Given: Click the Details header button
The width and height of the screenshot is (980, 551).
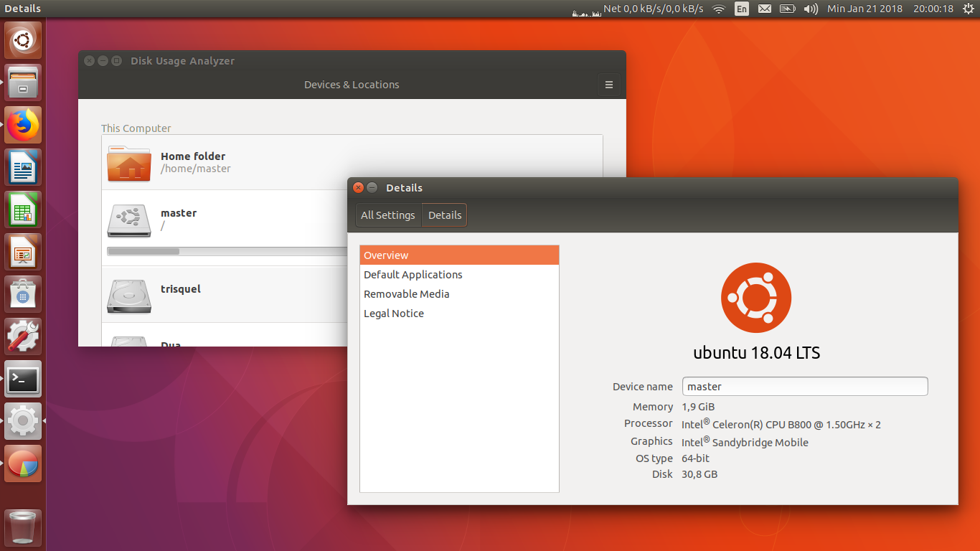Looking at the screenshot, I should (x=445, y=215).
